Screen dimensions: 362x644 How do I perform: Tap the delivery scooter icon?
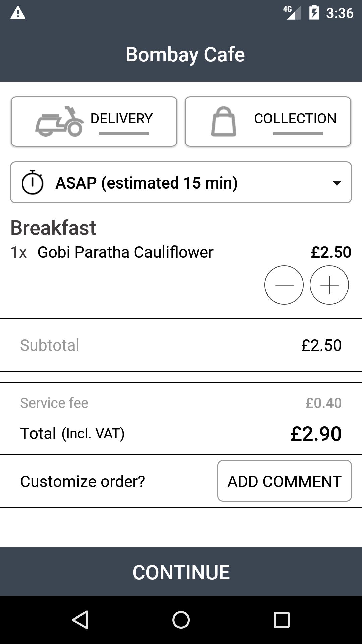point(60,121)
